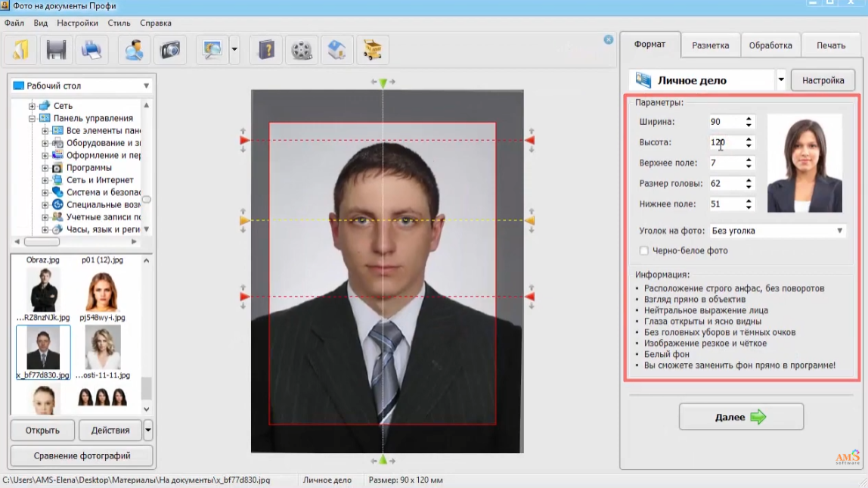Open the camera capture tool icon

coord(170,50)
